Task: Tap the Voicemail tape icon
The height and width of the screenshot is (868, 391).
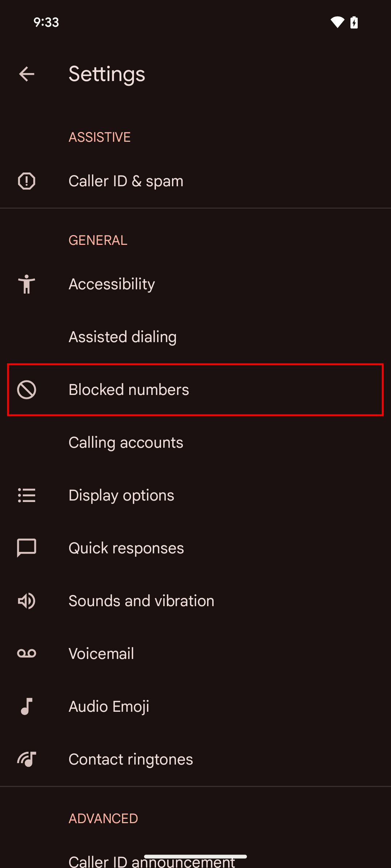Action: (x=26, y=654)
